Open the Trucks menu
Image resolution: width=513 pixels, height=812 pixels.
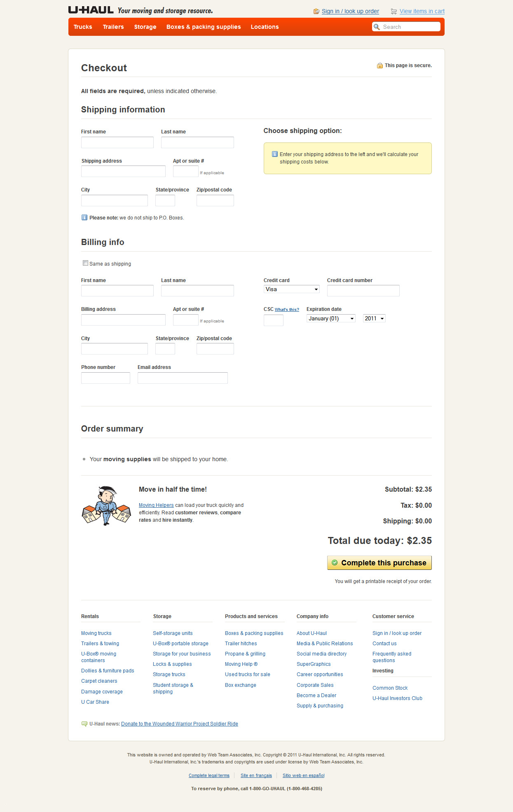point(83,27)
